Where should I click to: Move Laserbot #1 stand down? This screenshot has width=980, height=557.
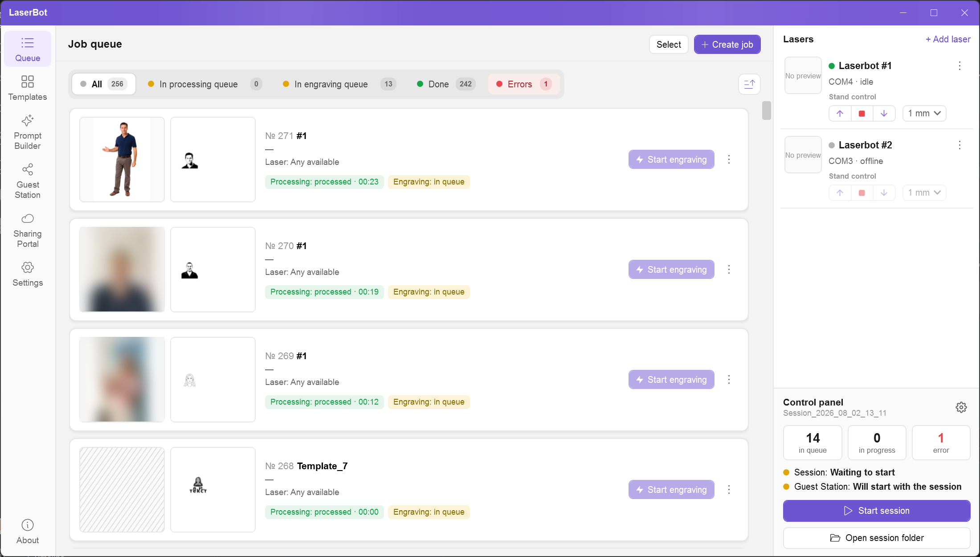click(x=884, y=114)
